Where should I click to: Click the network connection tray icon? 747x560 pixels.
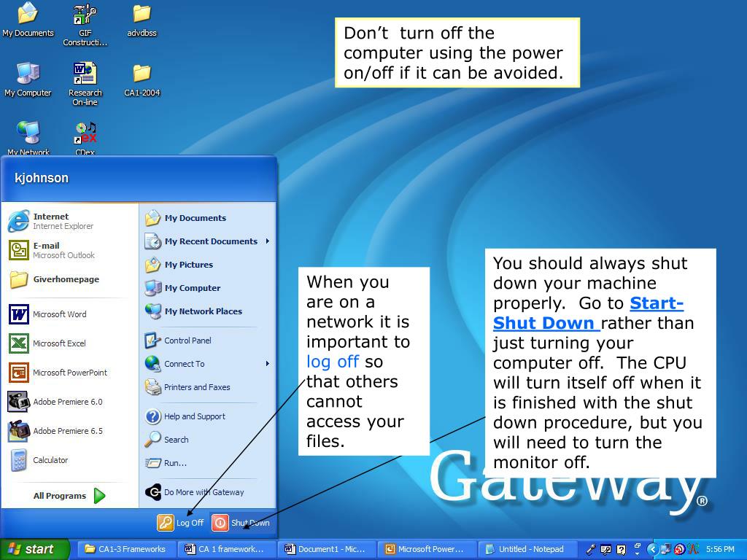(x=666, y=550)
